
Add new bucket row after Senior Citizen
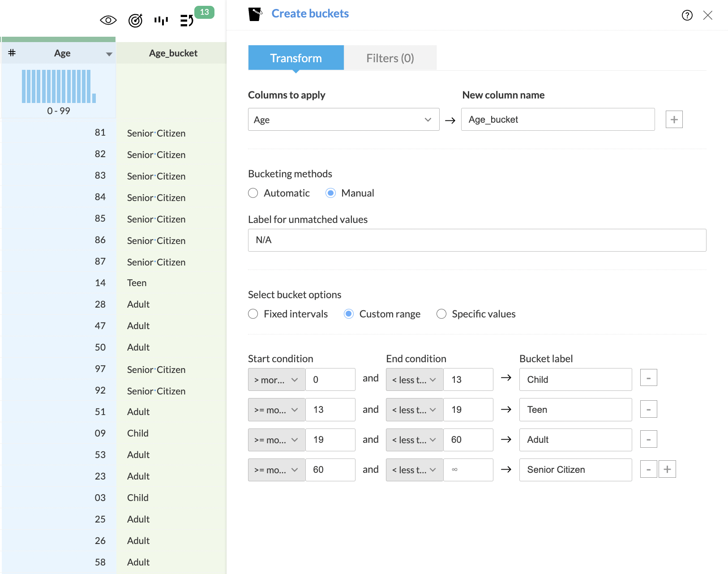pyautogui.click(x=667, y=469)
